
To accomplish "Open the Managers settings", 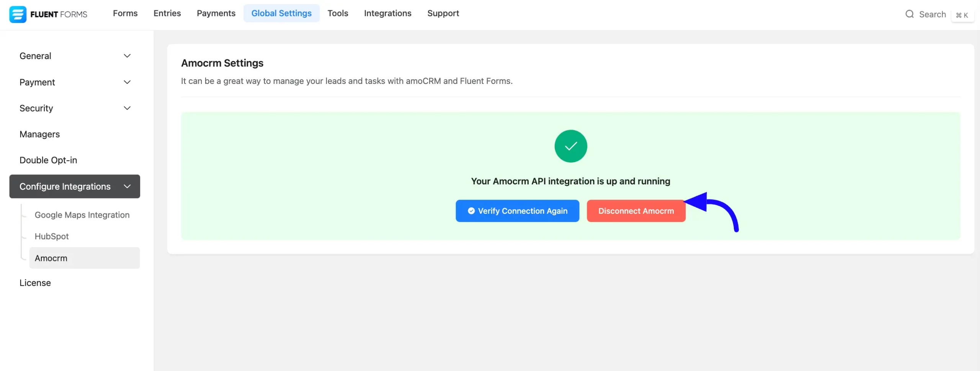I will pyautogui.click(x=75, y=134).
